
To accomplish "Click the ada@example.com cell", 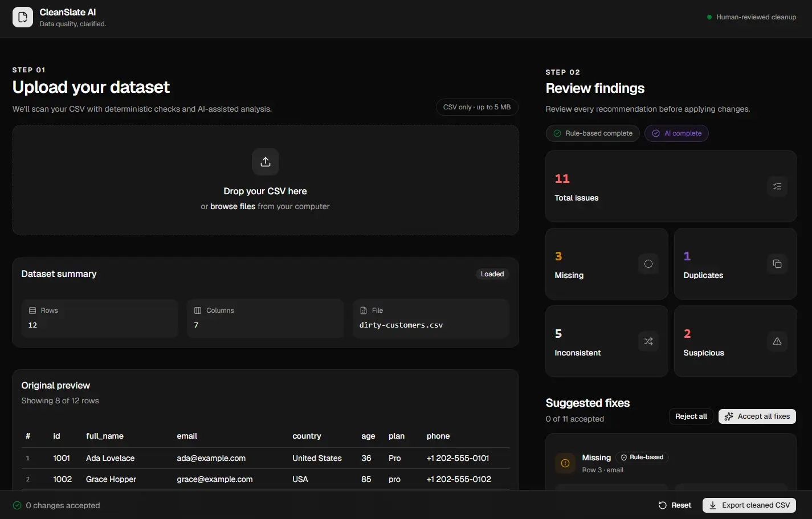I will tap(211, 458).
